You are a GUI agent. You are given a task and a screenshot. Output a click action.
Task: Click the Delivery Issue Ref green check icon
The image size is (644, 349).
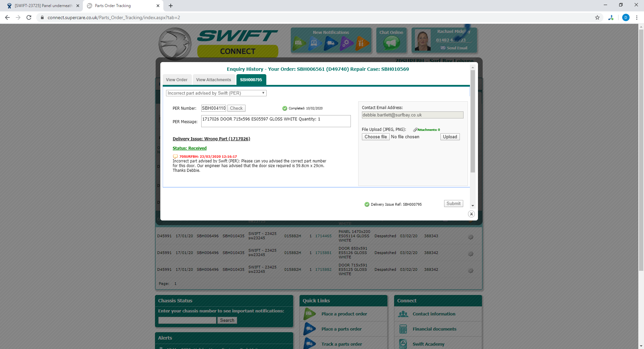[x=367, y=204]
